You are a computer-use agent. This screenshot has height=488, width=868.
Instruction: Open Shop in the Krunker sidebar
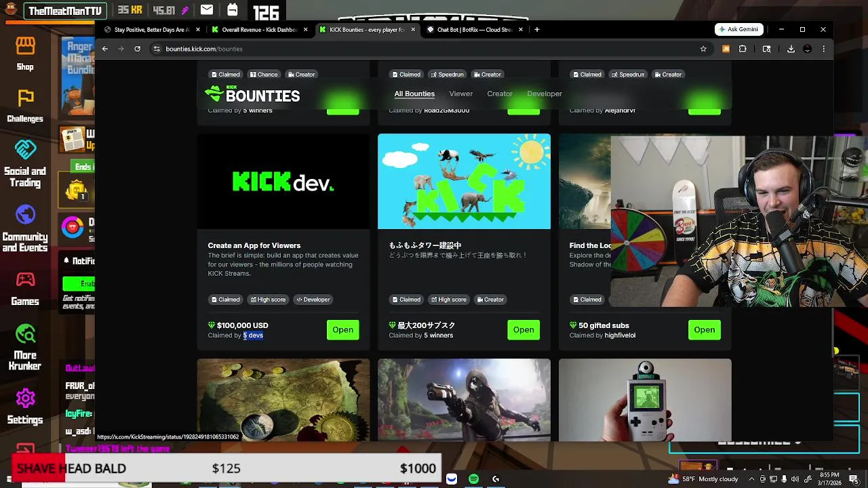(x=25, y=54)
